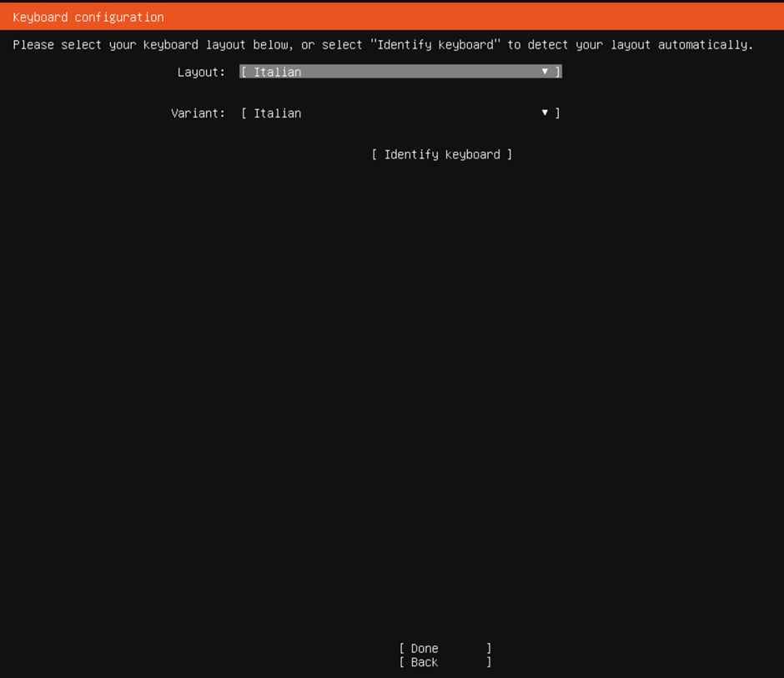Click the keyboard layout instruction text
784x678 pixels.
tap(383, 45)
